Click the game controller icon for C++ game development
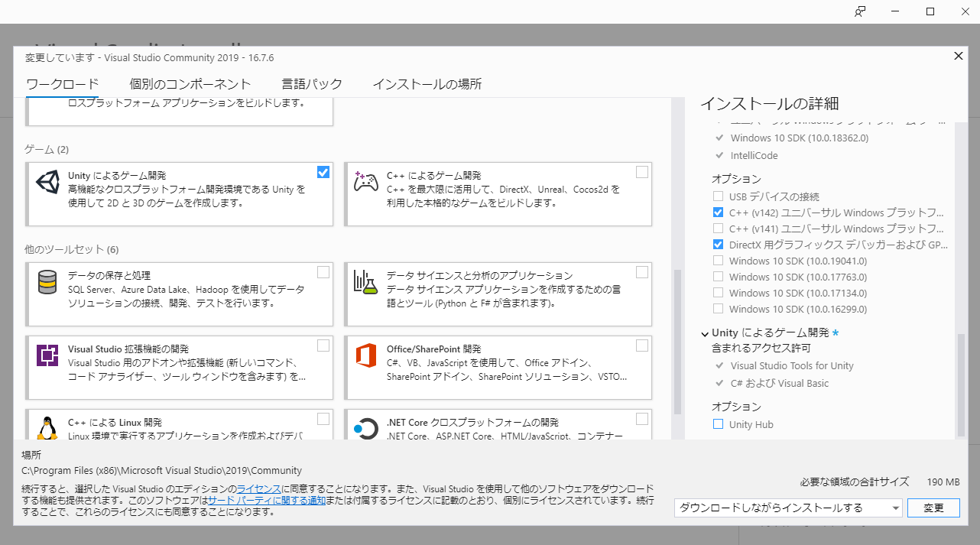The width and height of the screenshot is (980, 545). 365,183
